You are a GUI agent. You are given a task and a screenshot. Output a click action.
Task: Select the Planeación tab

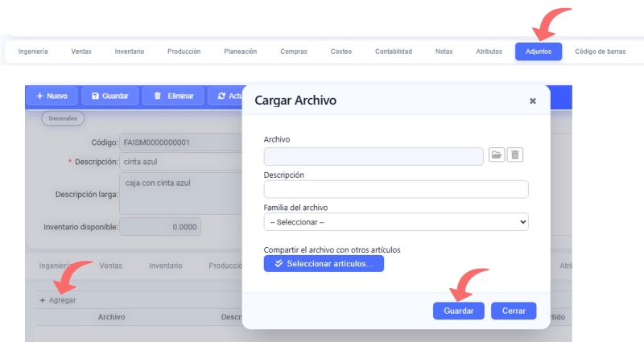(240, 52)
